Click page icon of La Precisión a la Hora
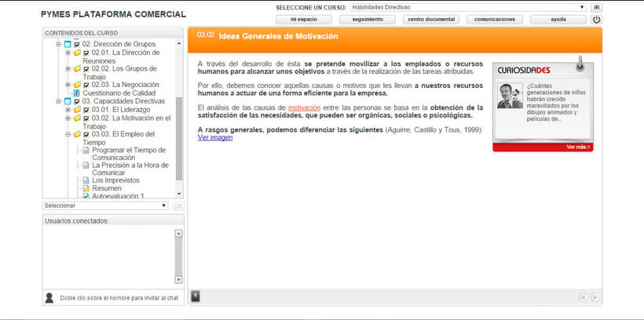 click(x=86, y=165)
